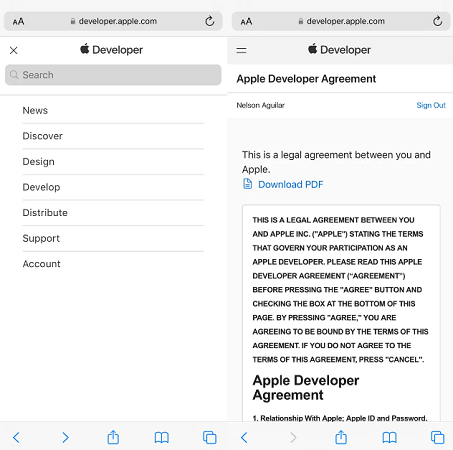Click the Download PDF link
This screenshot has width=453, height=450.
pyautogui.click(x=291, y=184)
